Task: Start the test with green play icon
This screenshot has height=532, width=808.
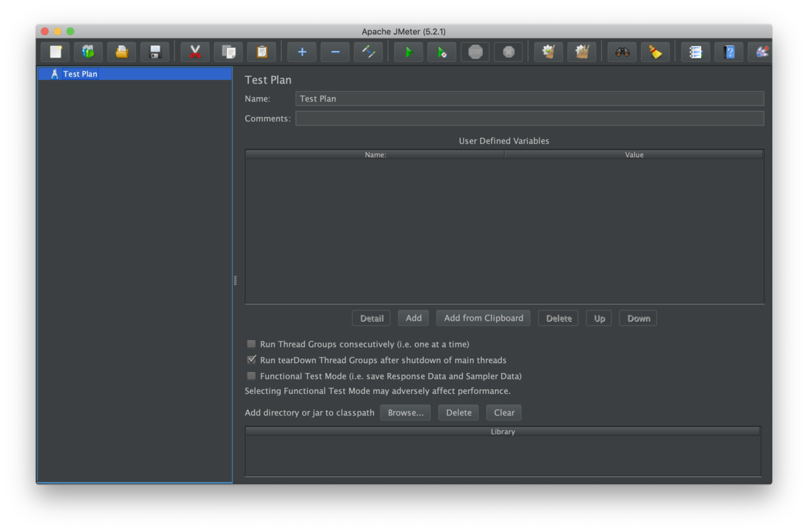Action: coord(409,52)
